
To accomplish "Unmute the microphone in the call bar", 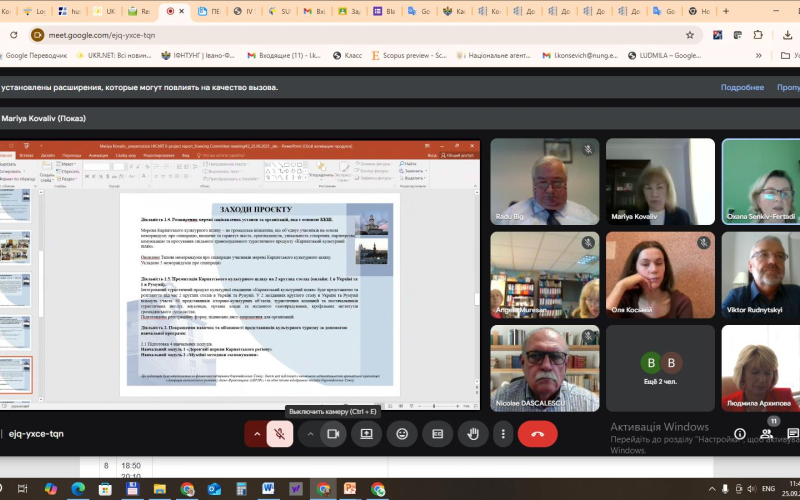I will point(281,434).
